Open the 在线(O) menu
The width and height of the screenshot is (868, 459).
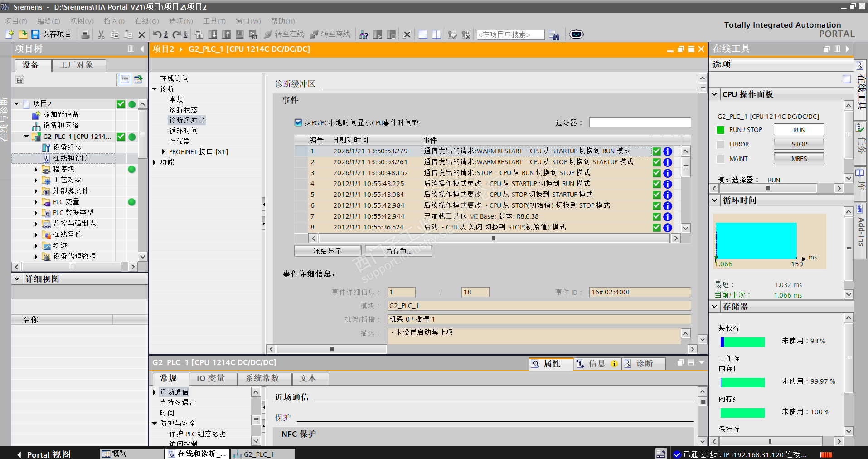[x=147, y=21]
